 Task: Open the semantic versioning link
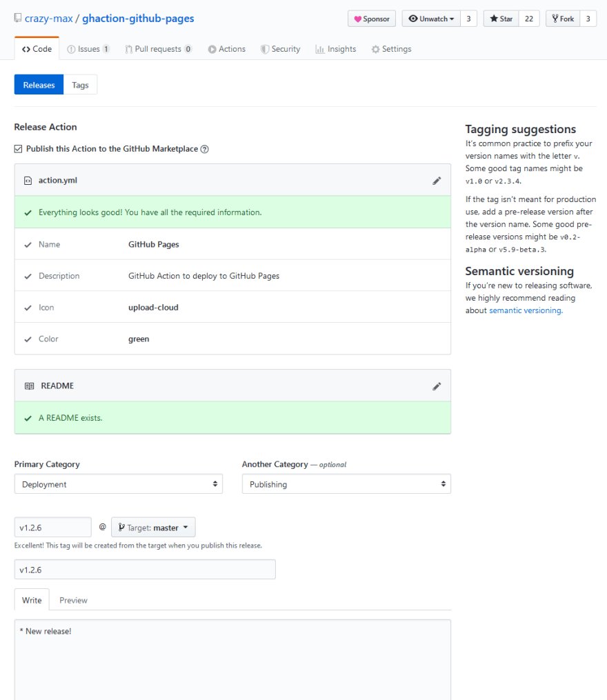526,310
